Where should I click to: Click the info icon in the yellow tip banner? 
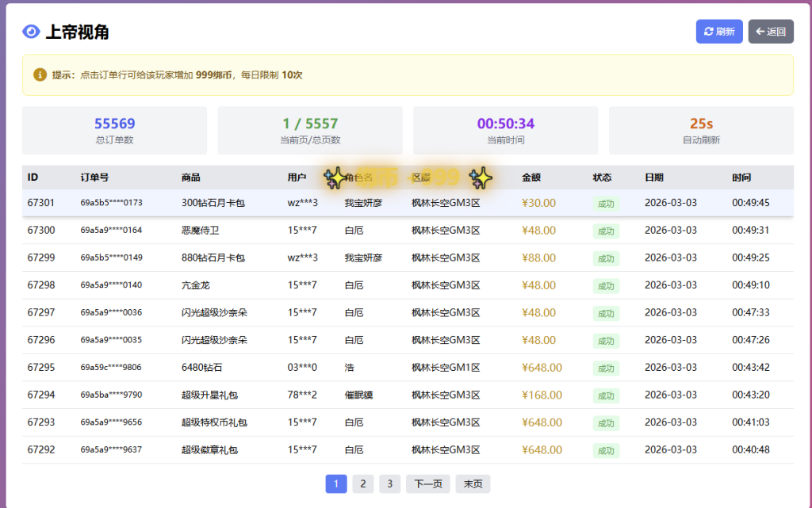(x=40, y=74)
